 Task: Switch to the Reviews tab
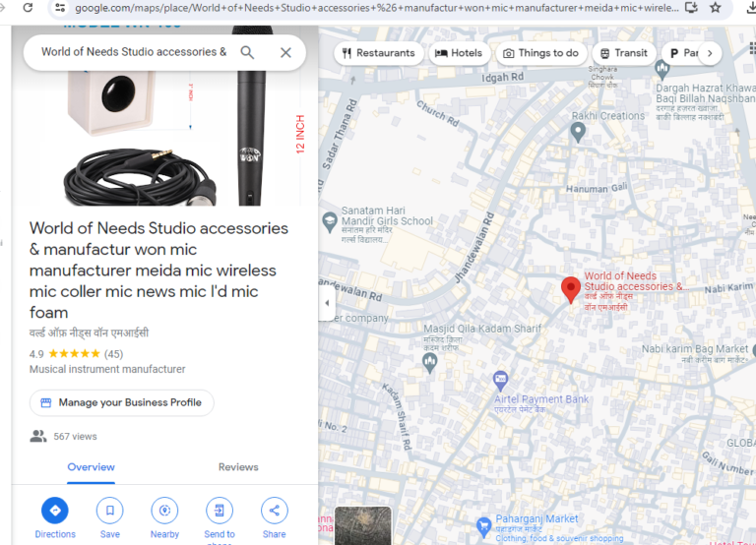tap(238, 467)
